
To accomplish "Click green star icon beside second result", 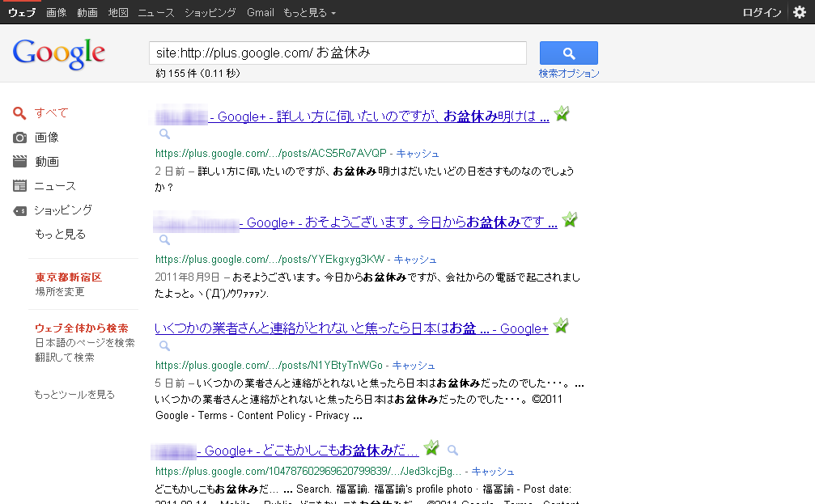I will (570, 220).
